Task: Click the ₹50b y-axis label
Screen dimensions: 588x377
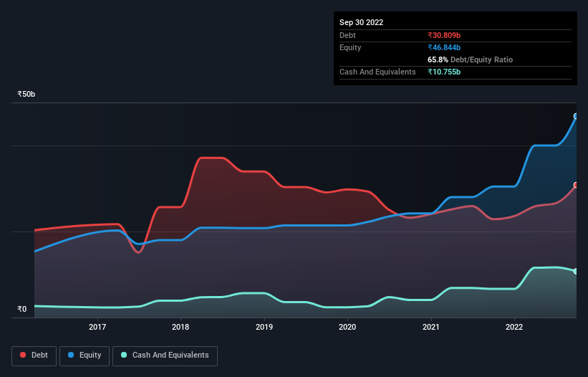Action: point(26,94)
